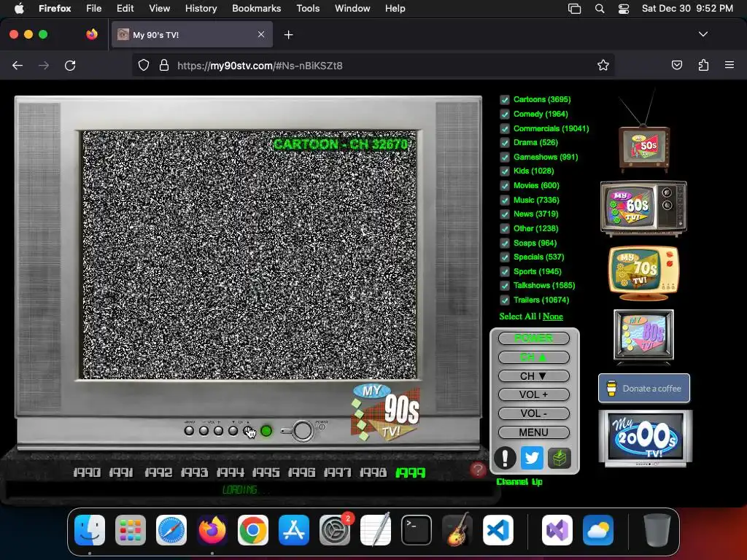This screenshot has width=747, height=560.
Task: Share via the Twitter bird icon
Action: tap(532, 458)
